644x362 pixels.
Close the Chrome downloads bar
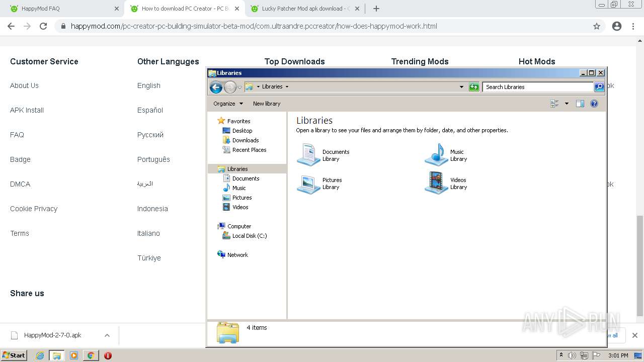pos(634,335)
